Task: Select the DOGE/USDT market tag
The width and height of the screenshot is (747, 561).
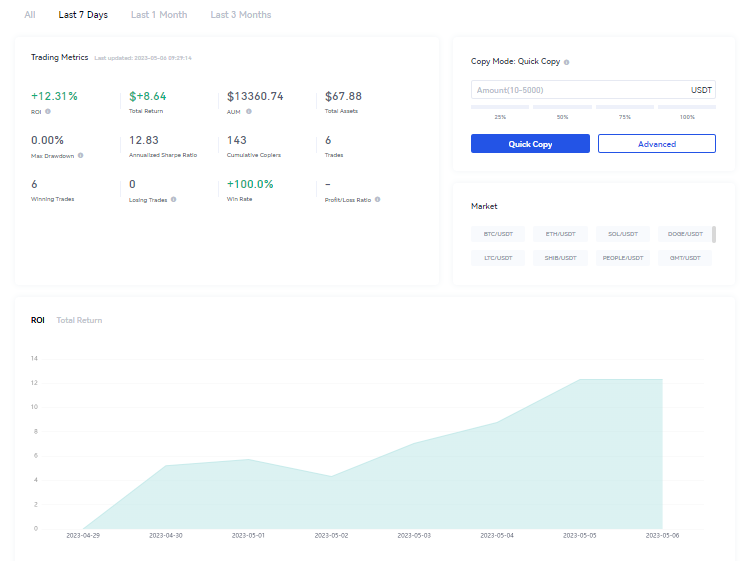Action: (x=685, y=234)
